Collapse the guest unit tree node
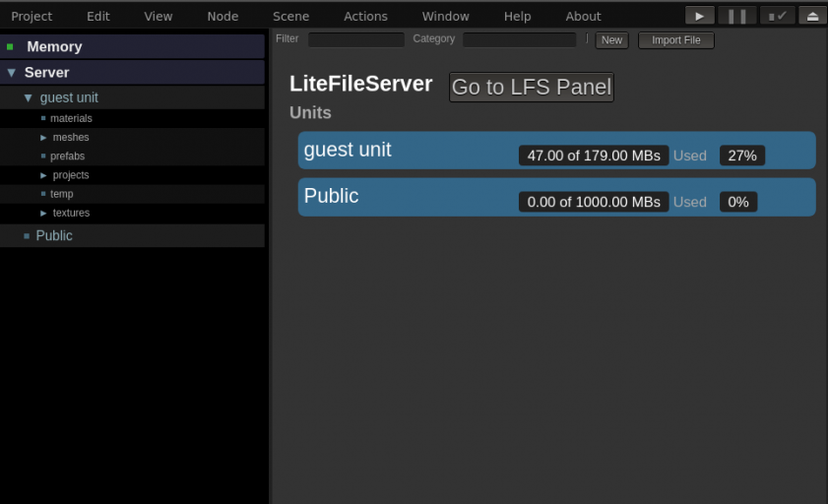828x504 pixels. pyautogui.click(x=29, y=97)
